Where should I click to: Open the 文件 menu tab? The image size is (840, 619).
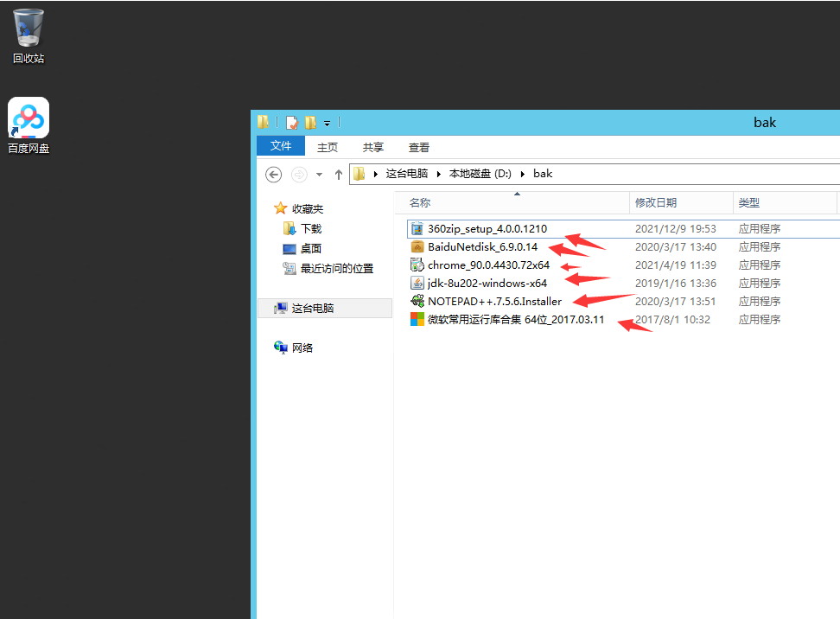(281, 146)
